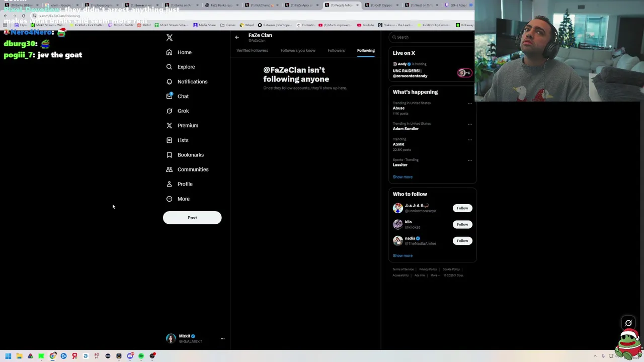This screenshot has width=644, height=362.
Task: Expand footer More link
Action: (x=435, y=276)
